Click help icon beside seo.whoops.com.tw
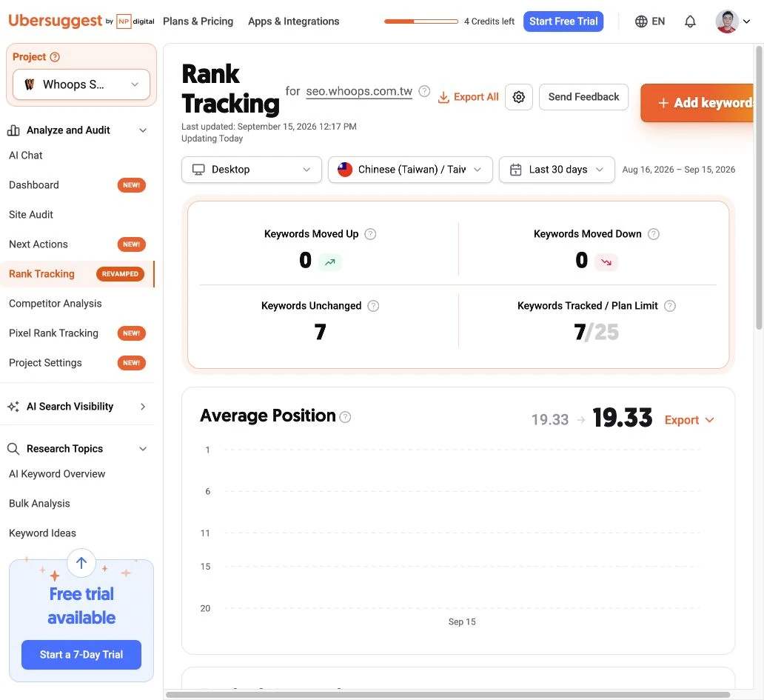This screenshot has height=700, width=764. pyautogui.click(x=424, y=91)
